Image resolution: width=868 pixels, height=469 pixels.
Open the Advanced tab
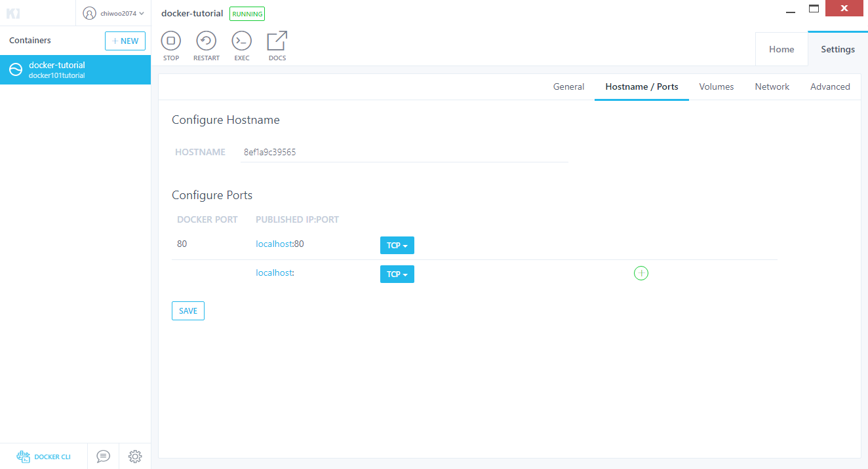pyautogui.click(x=830, y=86)
